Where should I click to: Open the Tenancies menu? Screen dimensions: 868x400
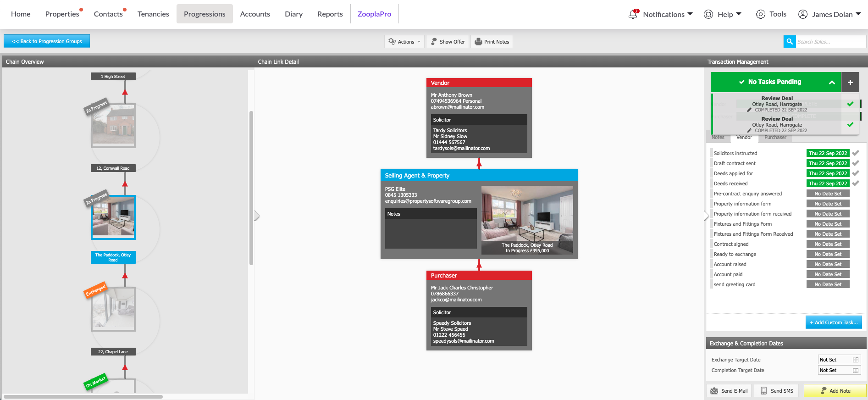coord(153,14)
